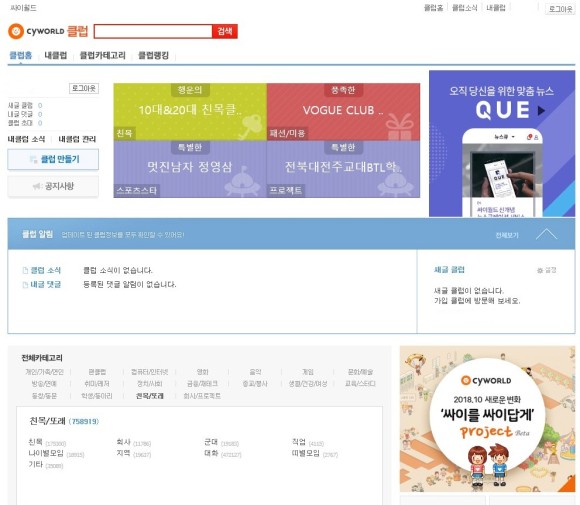The width and height of the screenshot is (580, 505).
Task: Click the 싸이월드 link in the header
Action: tap(23, 8)
